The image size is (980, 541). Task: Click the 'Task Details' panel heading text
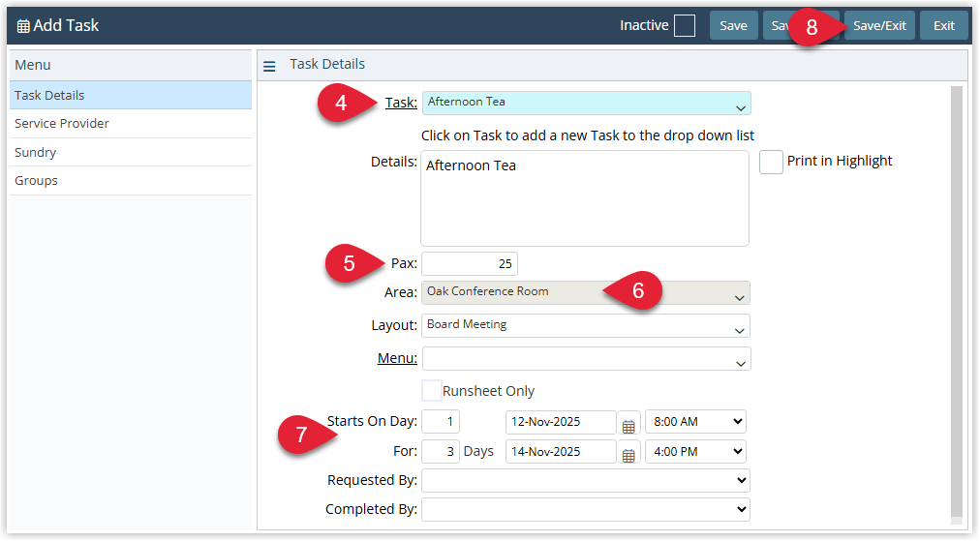[x=327, y=64]
